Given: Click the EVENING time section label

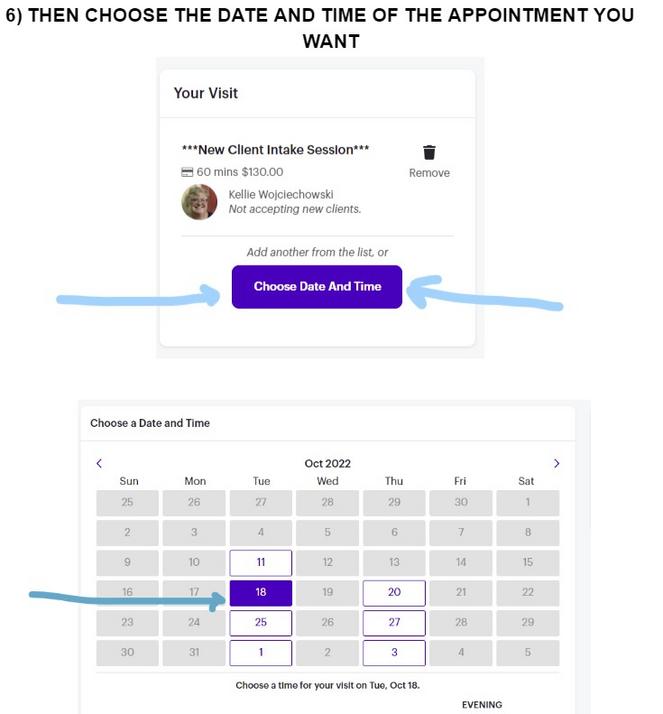Looking at the screenshot, I should click(x=482, y=705).
